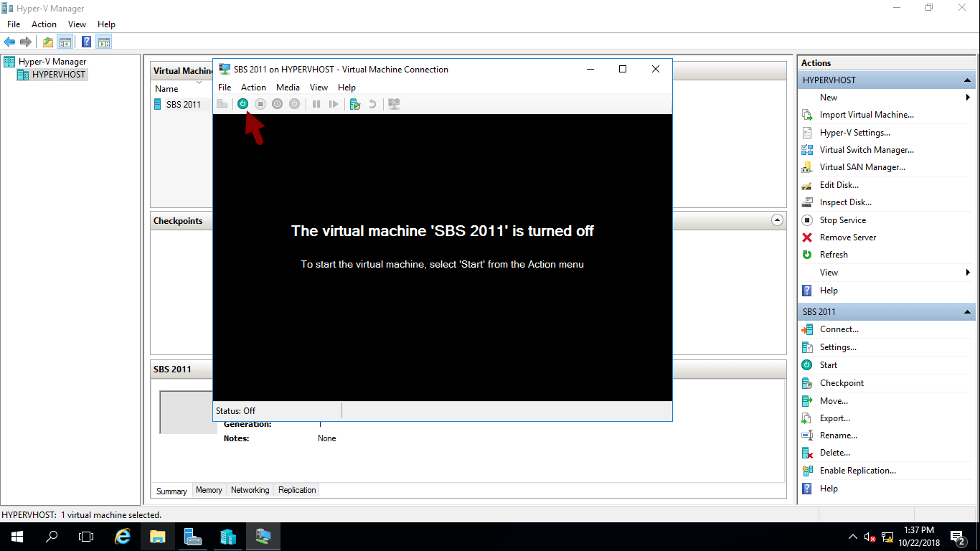The height and width of the screenshot is (551, 980).
Task: Click Stop Service action
Action: point(843,220)
